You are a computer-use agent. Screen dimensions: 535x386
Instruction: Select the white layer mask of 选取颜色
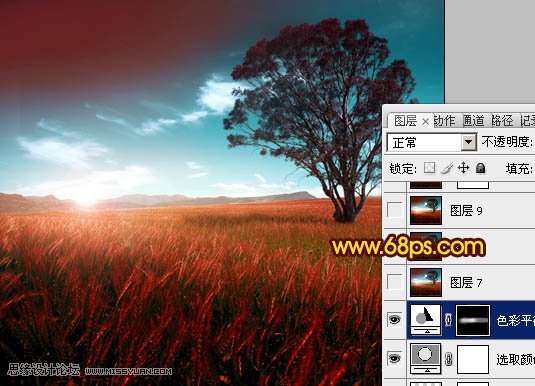click(x=473, y=359)
